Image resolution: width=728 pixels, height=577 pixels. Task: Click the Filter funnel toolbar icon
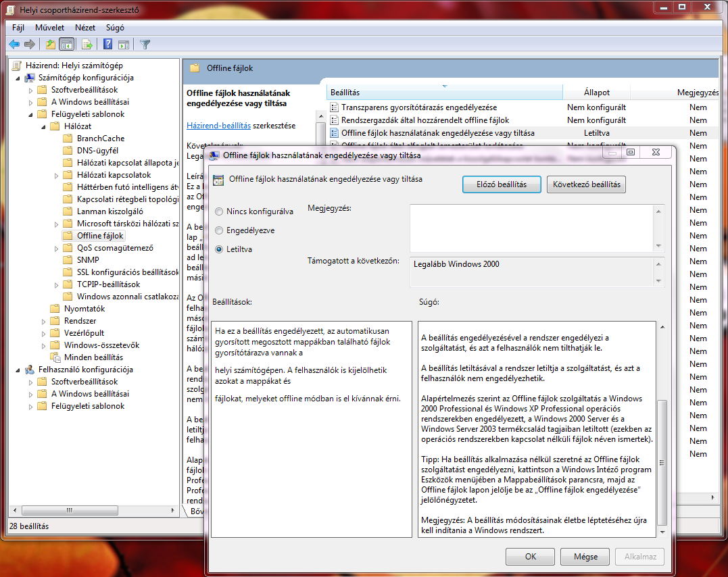coord(145,45)
